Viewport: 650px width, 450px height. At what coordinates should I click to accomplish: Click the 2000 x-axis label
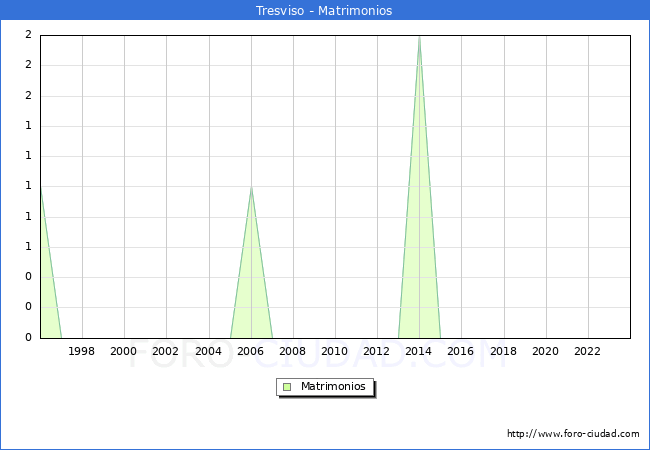click(x=123, y=351)
